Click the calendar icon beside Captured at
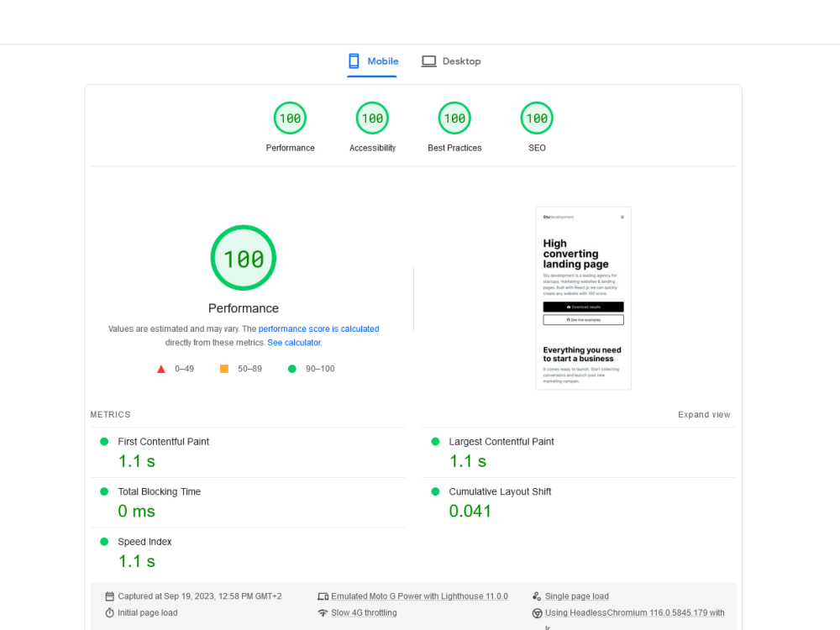Image resolution: width=840 pixels, height=630 pixels. pos(110,596)
